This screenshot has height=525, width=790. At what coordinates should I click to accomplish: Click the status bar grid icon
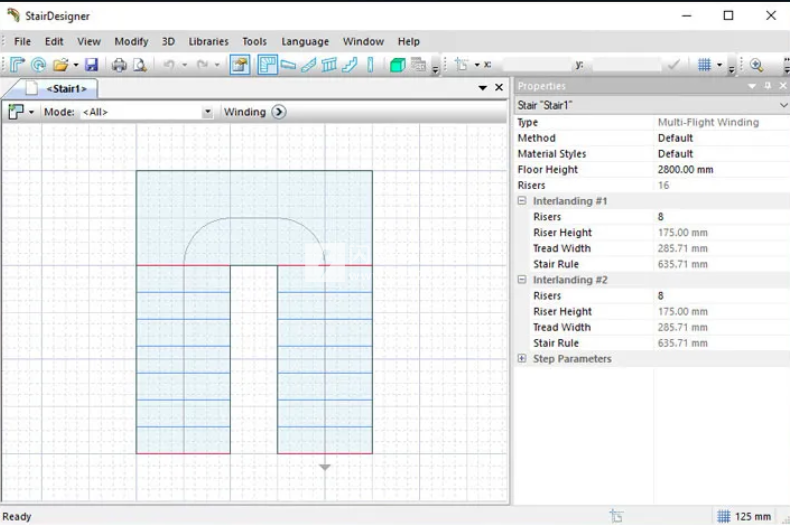(x=723, y=516)
